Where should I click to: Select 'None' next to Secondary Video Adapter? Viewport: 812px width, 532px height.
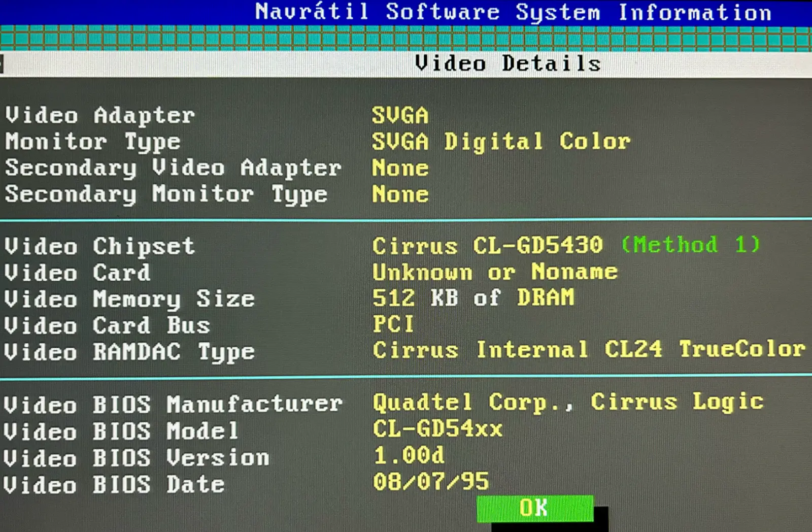[x=400, y=168]
